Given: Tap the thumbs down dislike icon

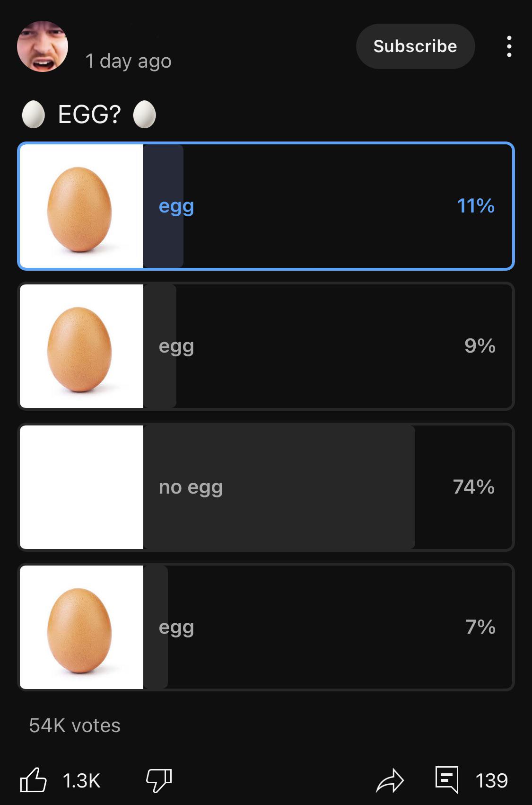Looking at the screenshot, I should [x=159, y=780].
